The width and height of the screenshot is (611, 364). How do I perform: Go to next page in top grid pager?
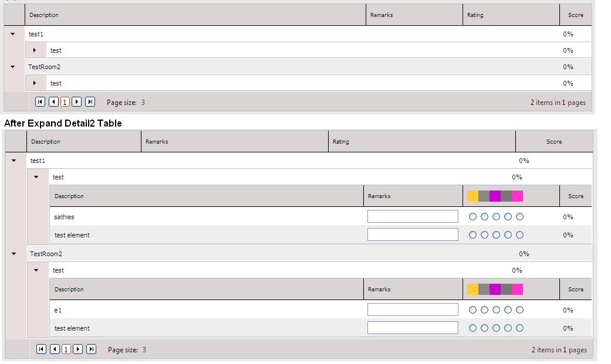(77, 102)
